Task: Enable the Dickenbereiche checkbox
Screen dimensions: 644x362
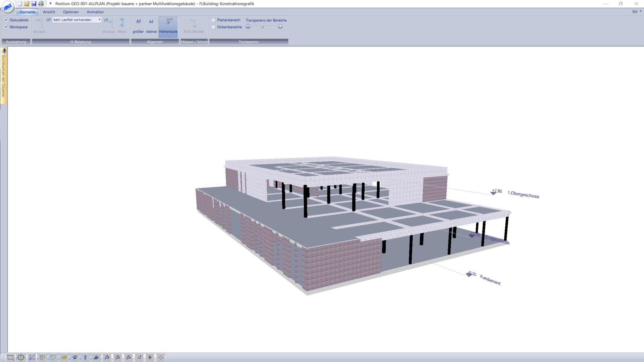Action: click(x=213, y=27)
